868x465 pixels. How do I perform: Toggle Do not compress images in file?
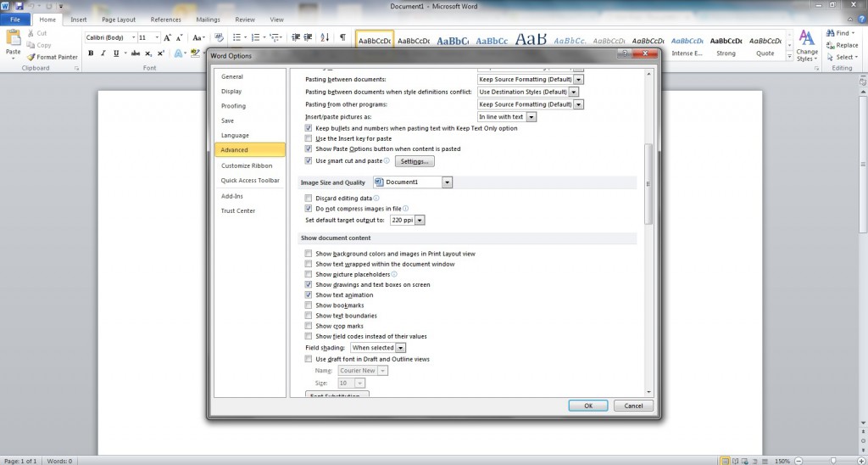click(309, 209)
